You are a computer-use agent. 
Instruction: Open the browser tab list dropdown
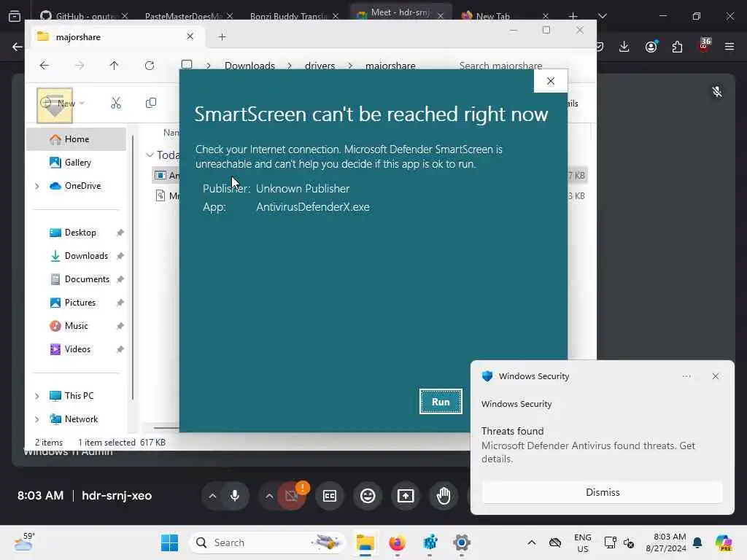pos(602,16)
